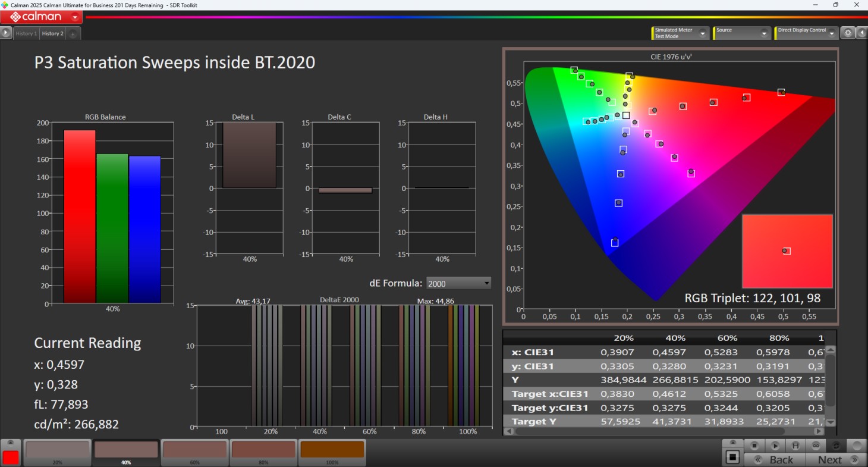Toggle the round gray indicator button
This screenshot has width=868, height=467.
tap(857, 445)
